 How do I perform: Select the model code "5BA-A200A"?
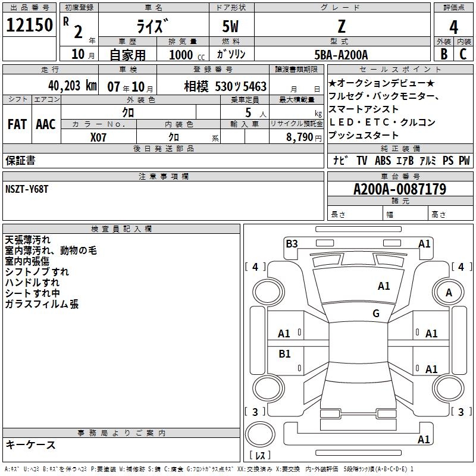[341, 55]
